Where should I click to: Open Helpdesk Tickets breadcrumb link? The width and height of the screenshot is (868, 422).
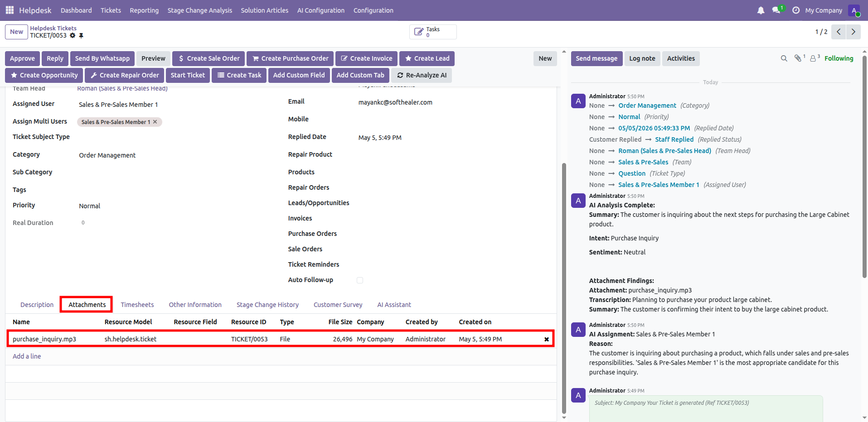[53, 28]
